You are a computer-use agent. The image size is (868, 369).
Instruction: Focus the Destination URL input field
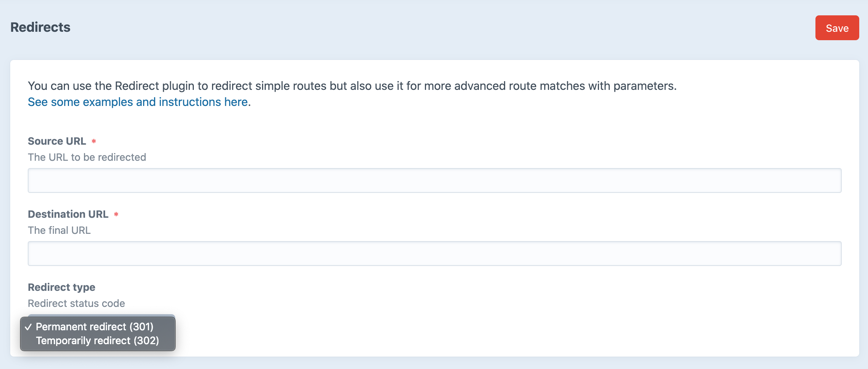tap(434, 254)
